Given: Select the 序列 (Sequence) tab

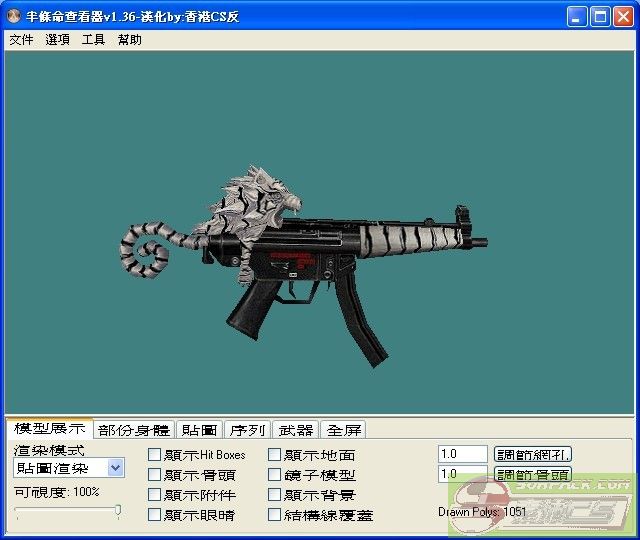Looking at the screenshot, I should point(246,430).
